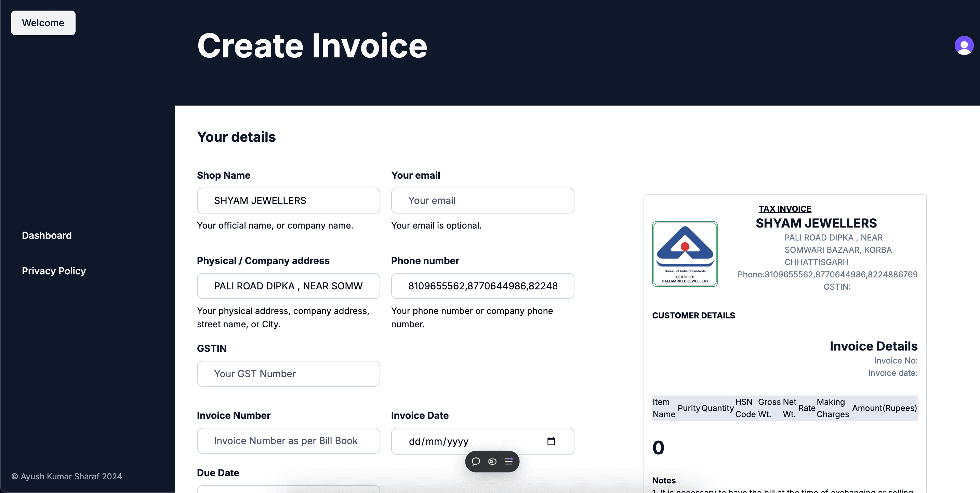Focus the Your email field

coord(482,200)
